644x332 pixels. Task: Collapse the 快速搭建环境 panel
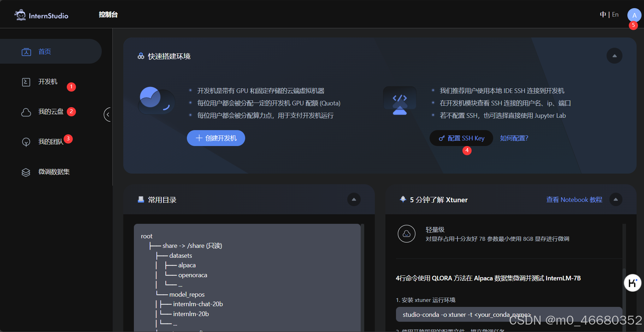tap(614, 56)
